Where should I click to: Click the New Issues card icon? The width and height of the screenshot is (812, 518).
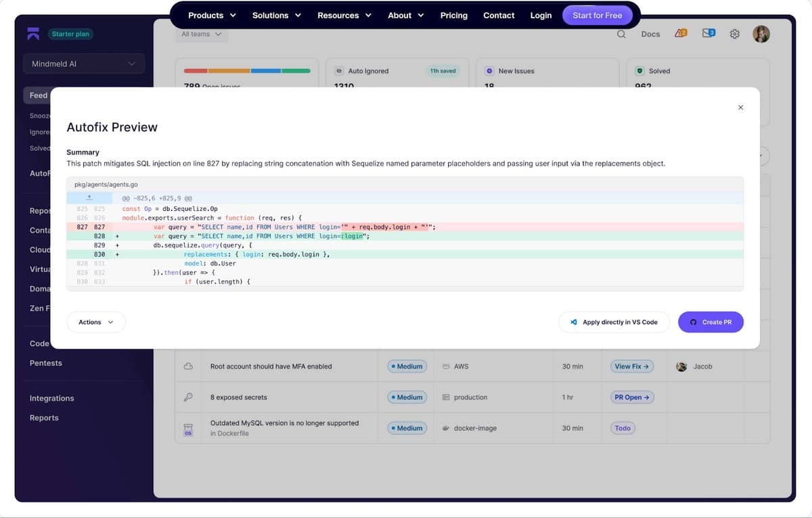tap(489, 71)
